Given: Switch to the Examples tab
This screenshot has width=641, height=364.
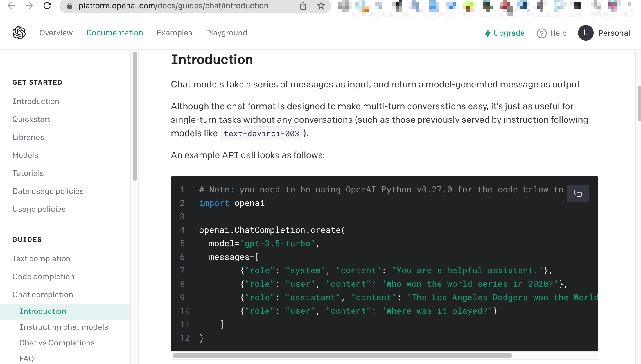Looking at the screenshot, I should point(174,33).
